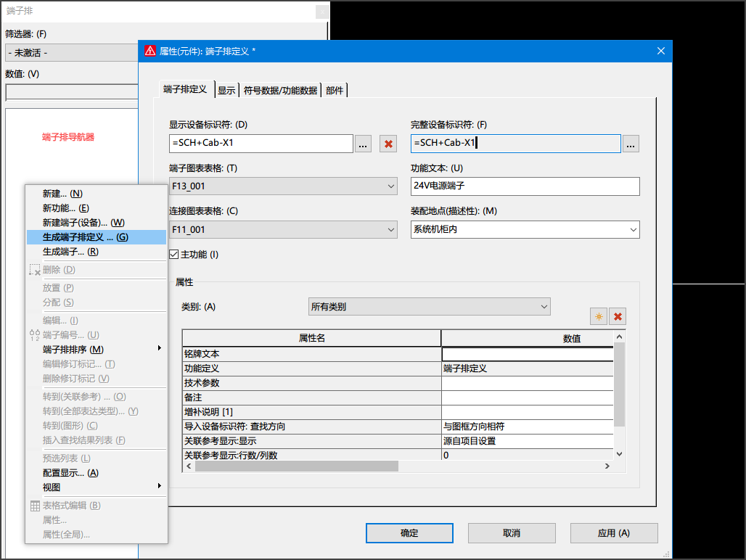This screenshot has height=560, width=746.
Task: Click the 取消 button
Action: click(x=512, y=533)
